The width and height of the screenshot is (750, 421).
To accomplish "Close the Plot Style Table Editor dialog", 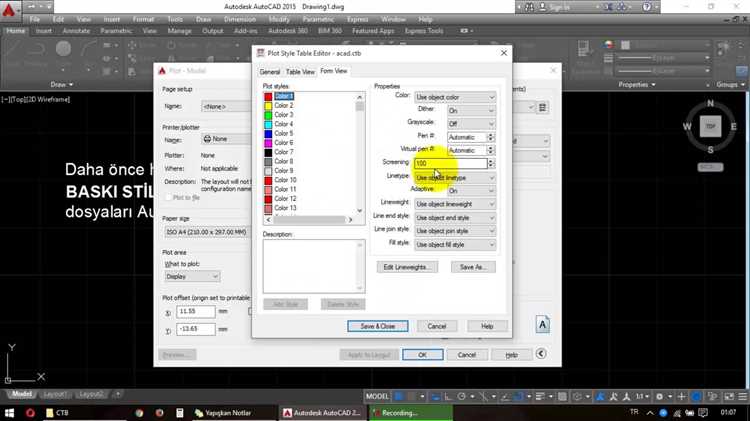I will pyautogui.click(x=504, y=53).
